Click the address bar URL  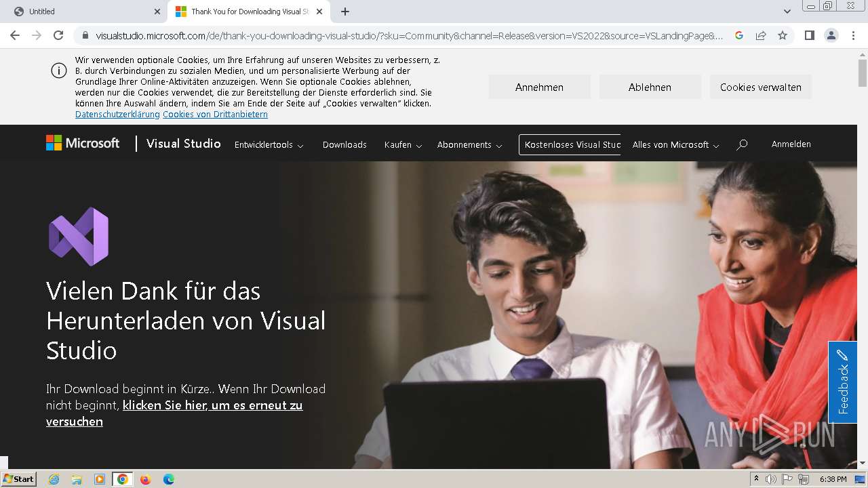point(409,35)
